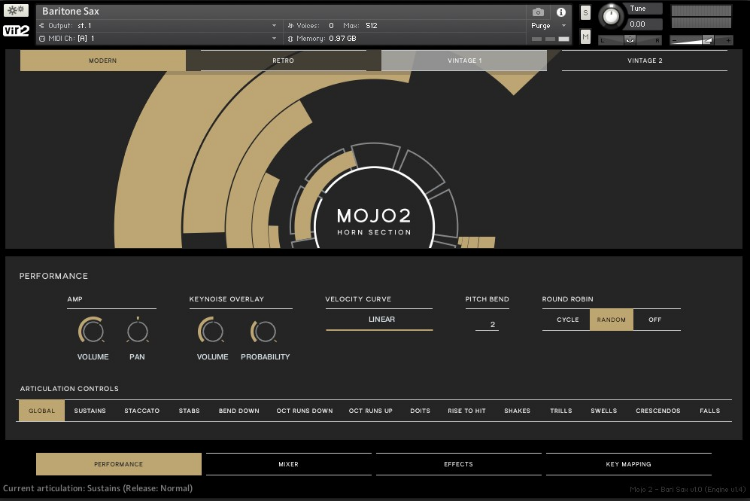This screenshot has height=501, width=751.
Task: Select the Vintage 2 preset tab
Action: [x=645, y=61]
